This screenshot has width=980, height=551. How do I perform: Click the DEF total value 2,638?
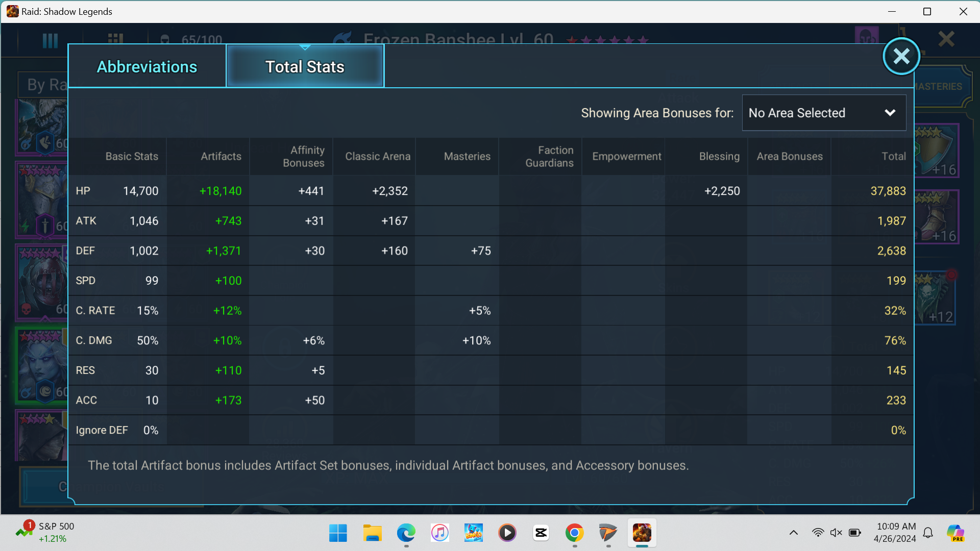[x=892, y=251]
